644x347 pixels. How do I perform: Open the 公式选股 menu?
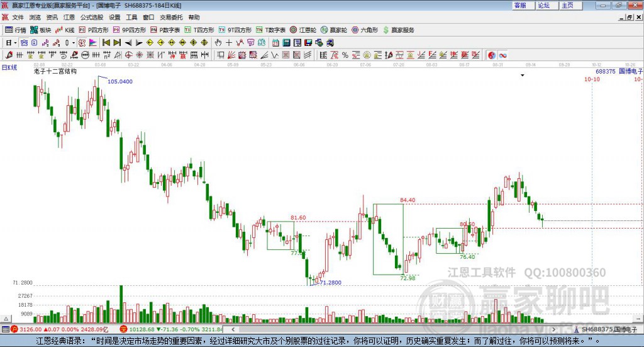(x=92, y=17)
